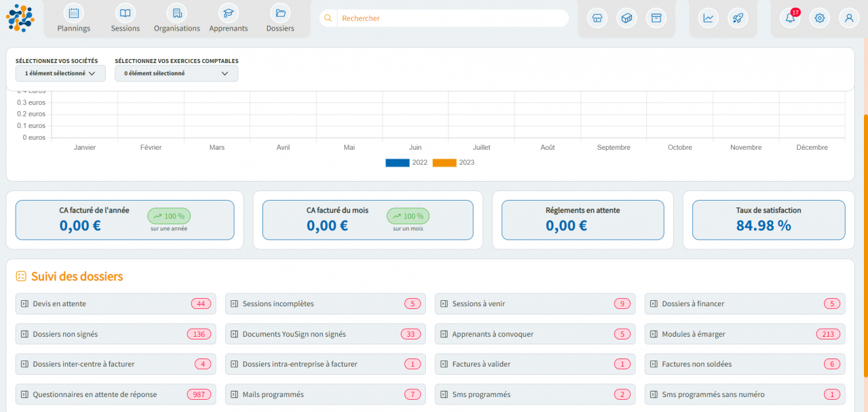Screen dimensions: 868x412
Task: Launch the rocket icon in the top bar
Action: [738, 18]
